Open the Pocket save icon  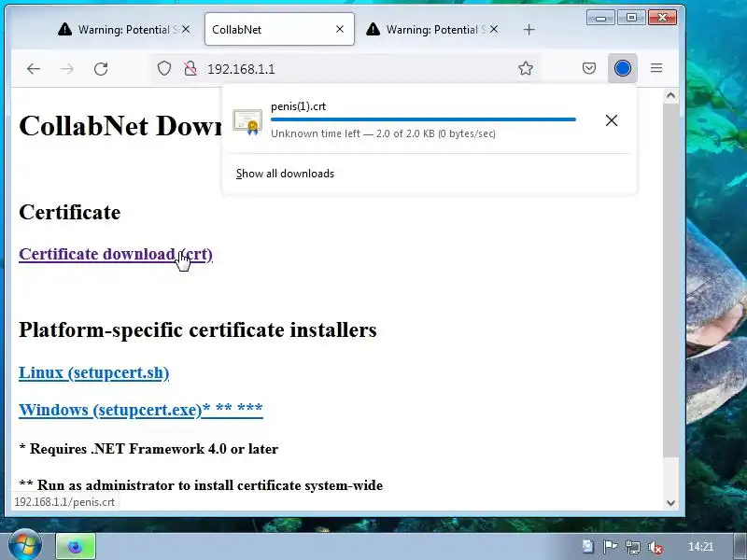pyautogui.click(x=589, y=68)
